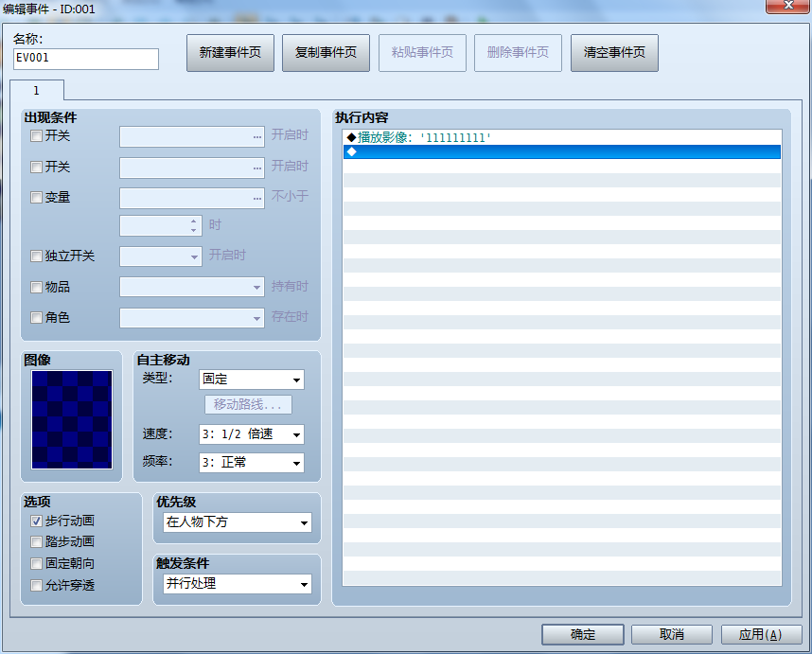Viewport: 812px width, 654px height.
Task: Click the 独立开关 dropdown
Action: click(161, 256)
